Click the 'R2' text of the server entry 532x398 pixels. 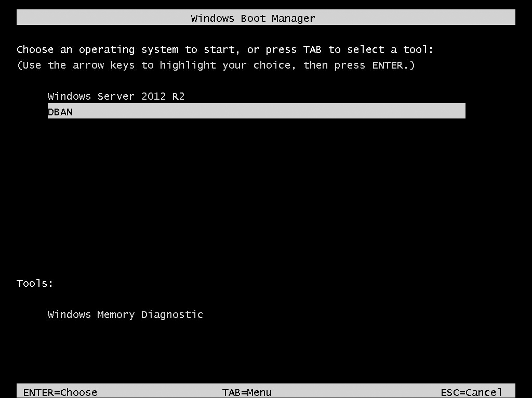179,96
